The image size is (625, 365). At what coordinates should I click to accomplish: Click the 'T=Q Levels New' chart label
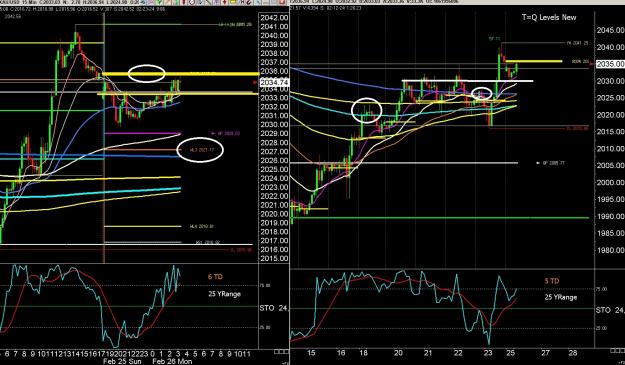pos(549,17)
